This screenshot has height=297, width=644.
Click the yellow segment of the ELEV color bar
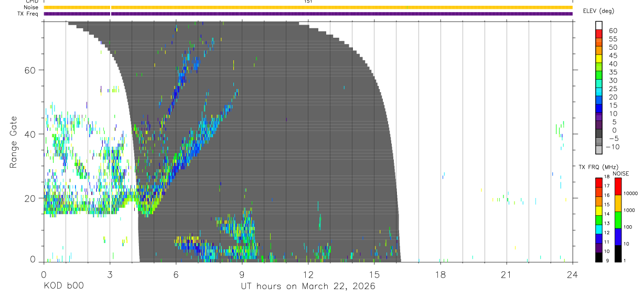click(599, 59)
